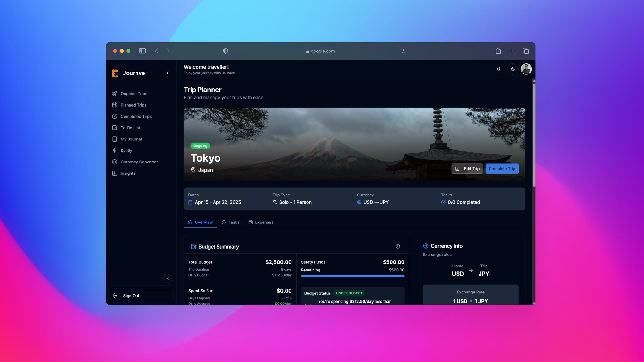Image resolution: width=644 pixels, height=362 pixels.
Task: Open Insights bar chart icon
Action: coord(114,173)
